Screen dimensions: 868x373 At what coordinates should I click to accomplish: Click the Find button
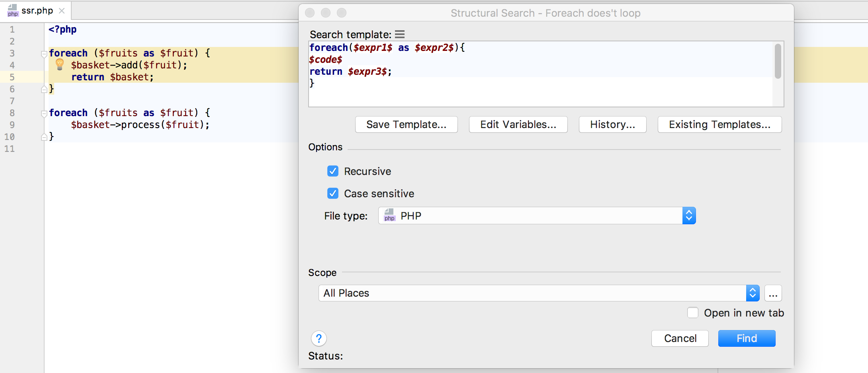coord(747,338)
